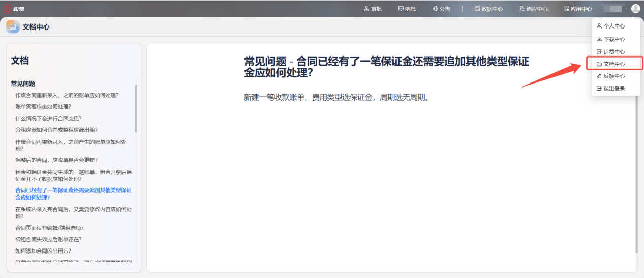Viewport: 644px width, 278px height.
Task: Open 作废合同重新录入，之前的账单应如何处理?
Action: pyautogui.click(x=67, y=95)
